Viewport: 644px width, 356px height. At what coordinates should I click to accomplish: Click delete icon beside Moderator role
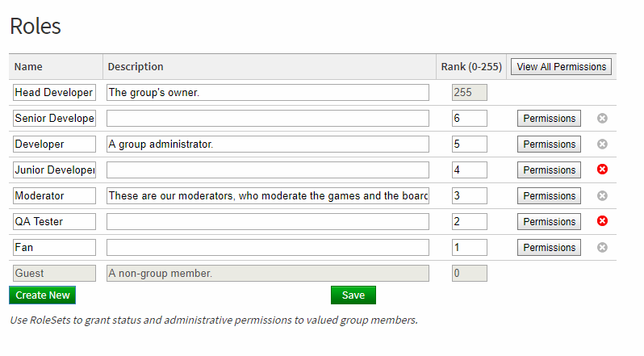[602, 195]
